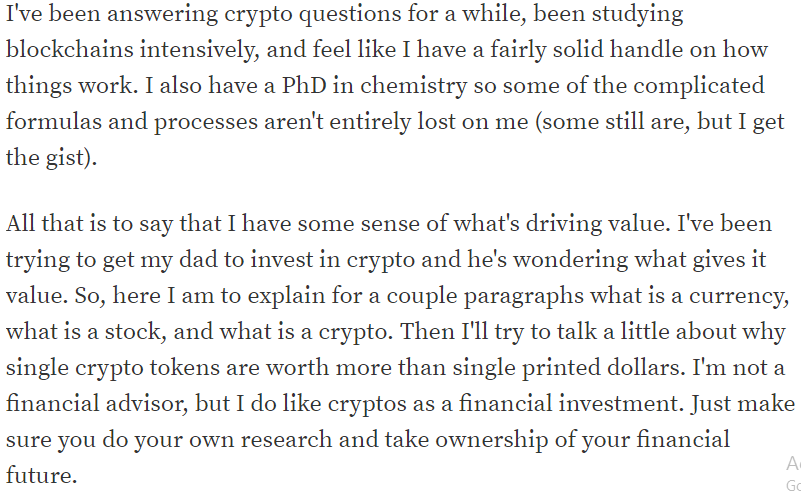The image size is (801, 496).
Task: Click the word "paragraphs"
Action: coord(524,297)
